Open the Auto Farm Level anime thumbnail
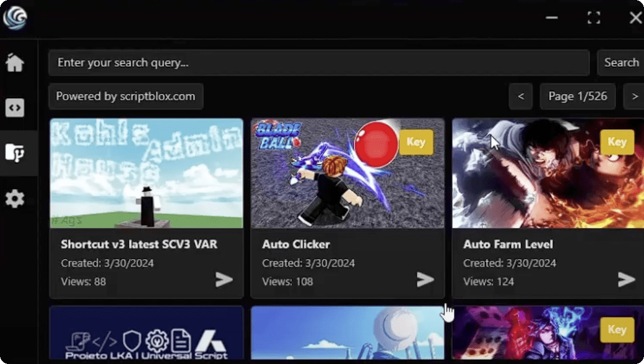 click(x=548, y=173)
